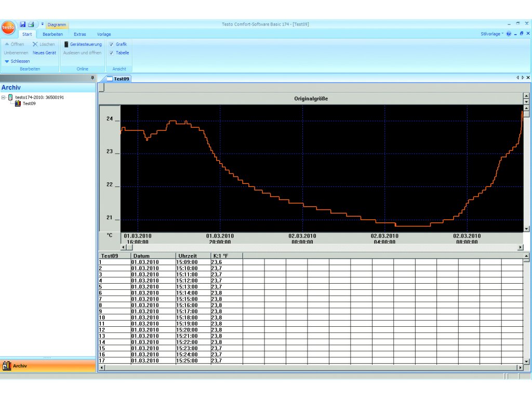Show previous document tab arrow
Viewport: 532px width, 399px height.
click(517, 78)
